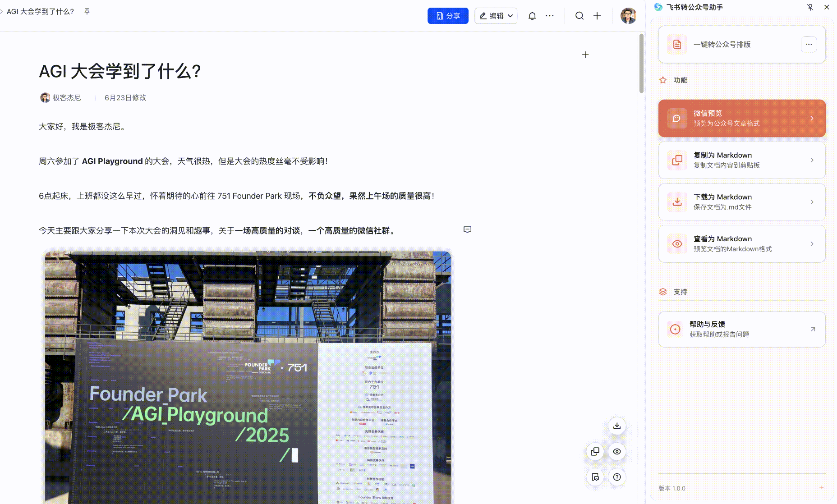The width and height of the screenshot is (837, 504).
Task: Click the small plus beside 版本 1.0.0
Action: pyautogui.click(x=821, y=487)
